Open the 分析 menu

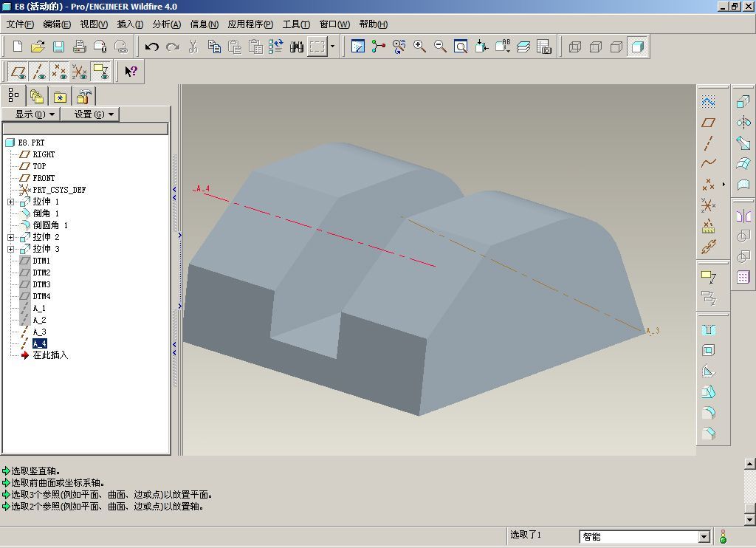coord(166,24)
